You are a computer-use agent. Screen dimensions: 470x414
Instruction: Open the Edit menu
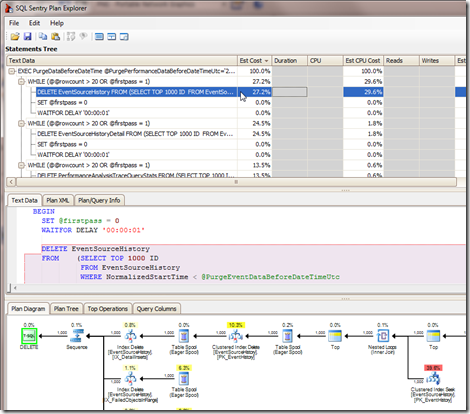34,23
